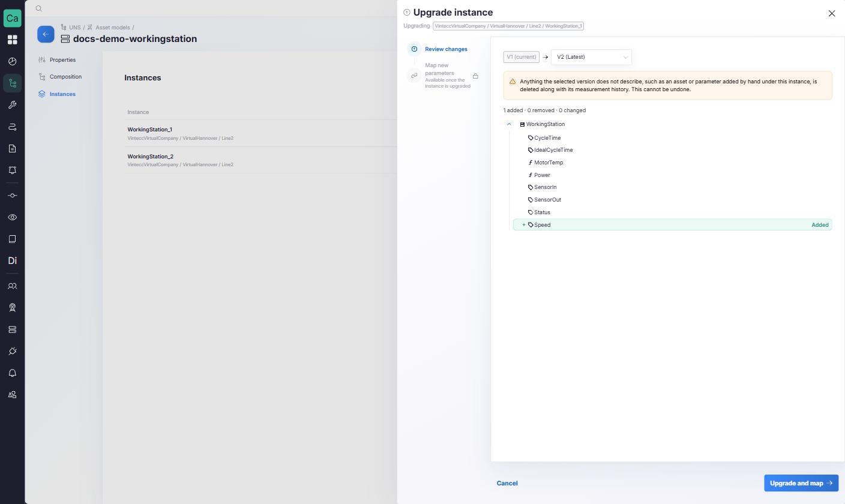Image resolution: width=845 pixels, height=504 pixels.
Task: Click the search magnifier icon
Action: point(38,8)
